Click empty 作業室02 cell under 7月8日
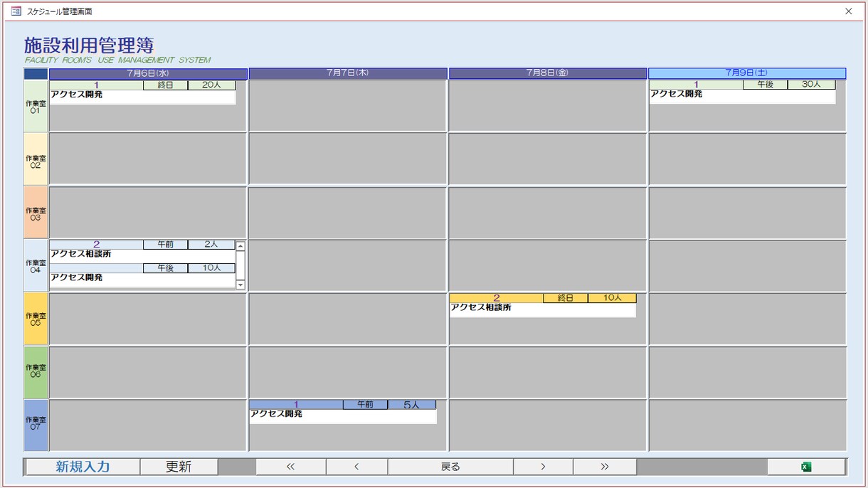This screenshot has height=488, width=868. point(548,159)
